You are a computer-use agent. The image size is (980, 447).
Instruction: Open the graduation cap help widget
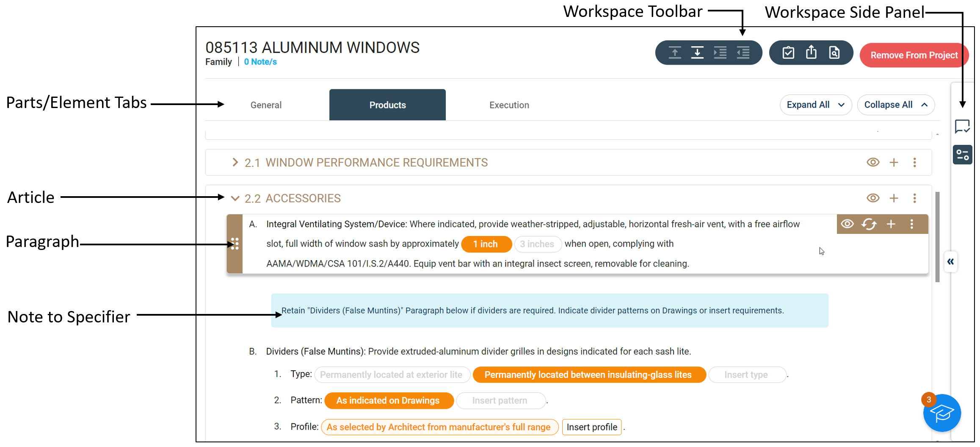pos(942,413)
